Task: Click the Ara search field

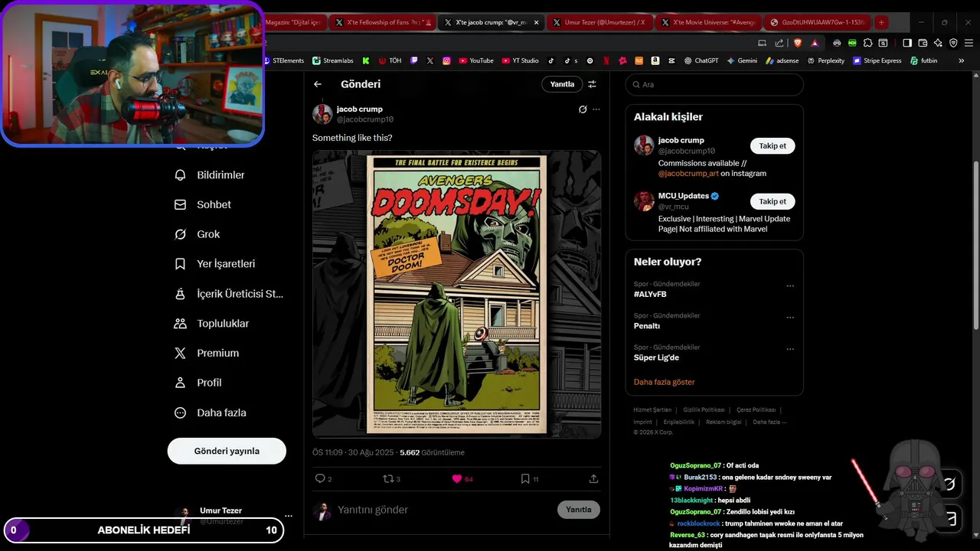Action: coord(714,85)
